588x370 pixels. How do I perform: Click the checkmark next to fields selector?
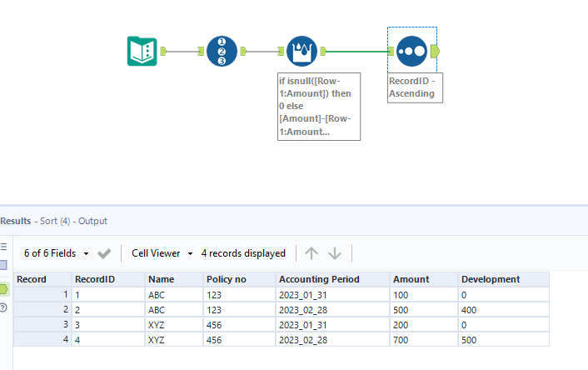(x=104, y=253)
